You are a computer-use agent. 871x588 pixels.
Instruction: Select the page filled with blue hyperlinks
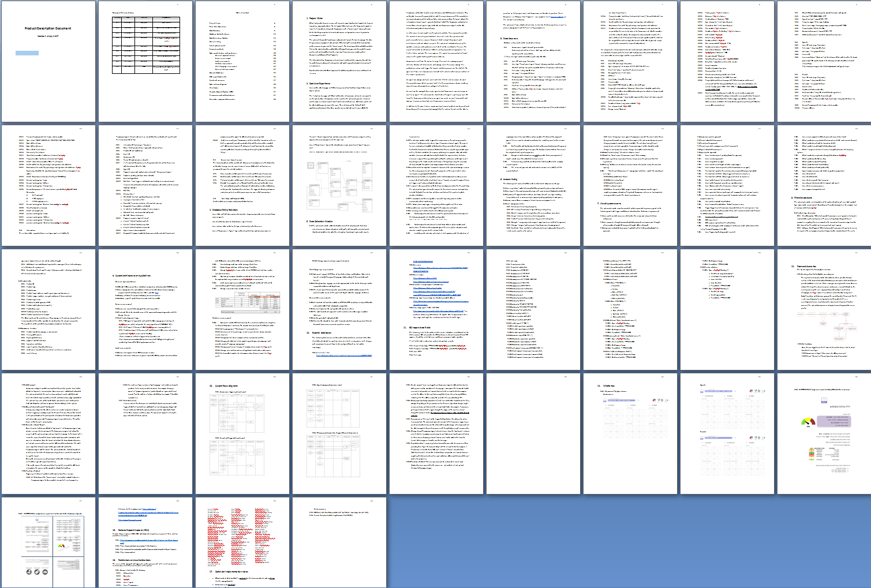436,309
